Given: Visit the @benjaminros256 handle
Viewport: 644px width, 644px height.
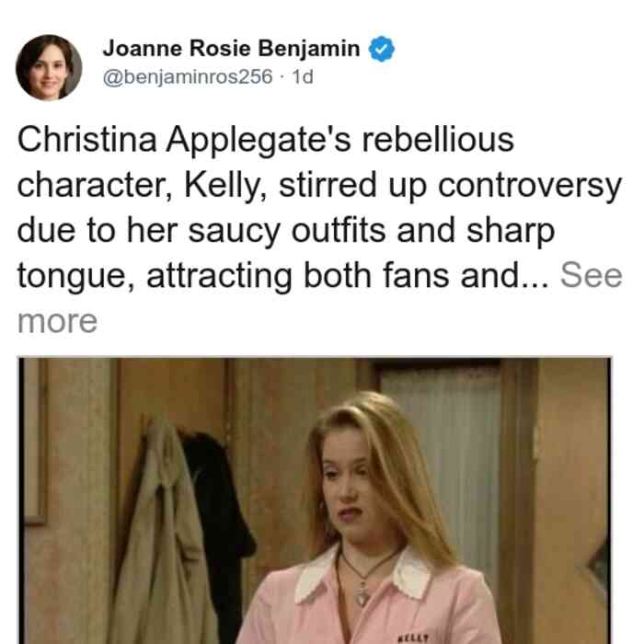Looking at the screenshot, I should 188,76.
